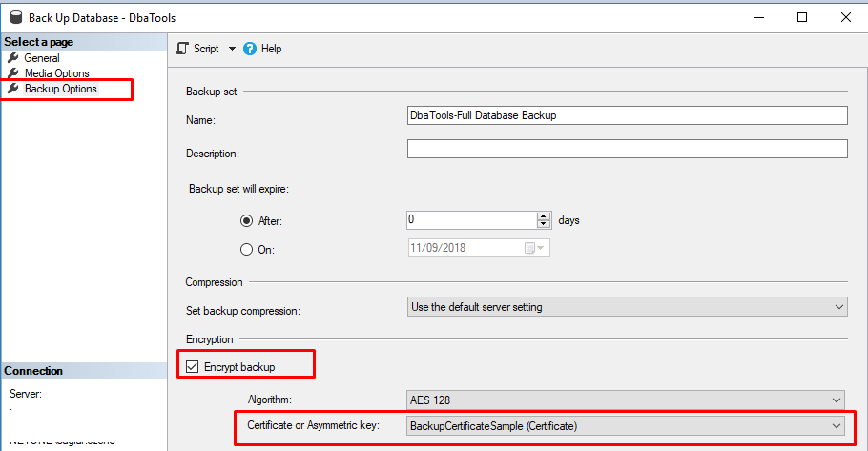Click the expiration days spinner arrows
The width and height of the screenshot is (868, 451).
tap(544, 219)
